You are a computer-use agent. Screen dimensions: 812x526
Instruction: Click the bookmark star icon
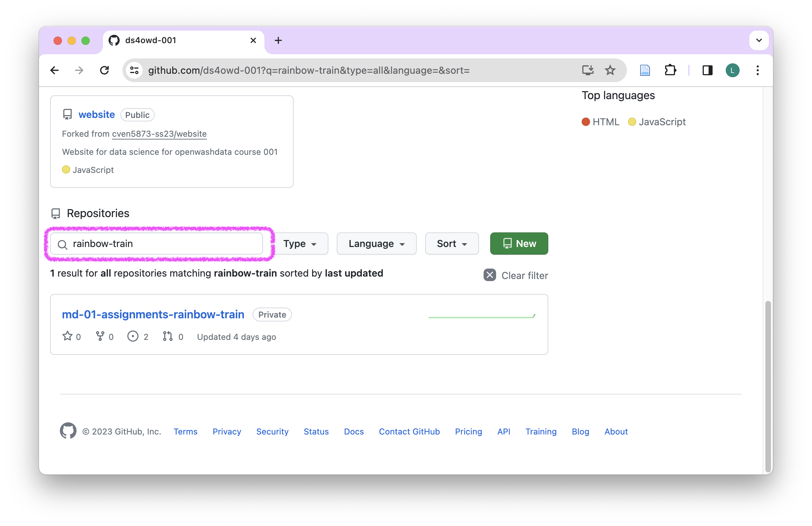610,70
